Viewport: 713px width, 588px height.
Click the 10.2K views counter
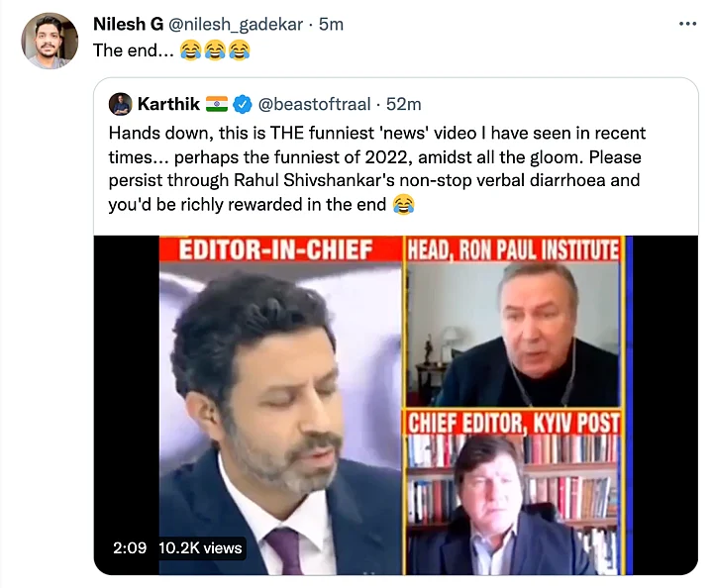click(x=199, y=547)
